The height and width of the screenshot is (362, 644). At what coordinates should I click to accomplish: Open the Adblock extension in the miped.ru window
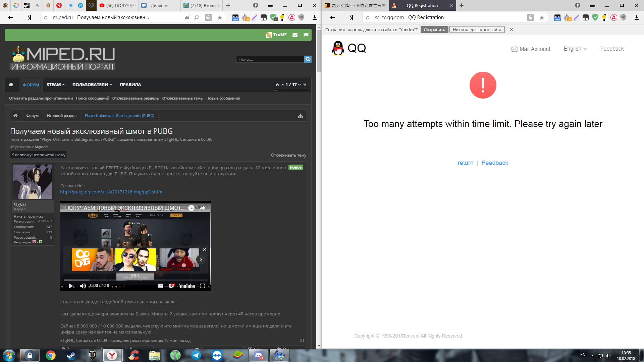292,17
